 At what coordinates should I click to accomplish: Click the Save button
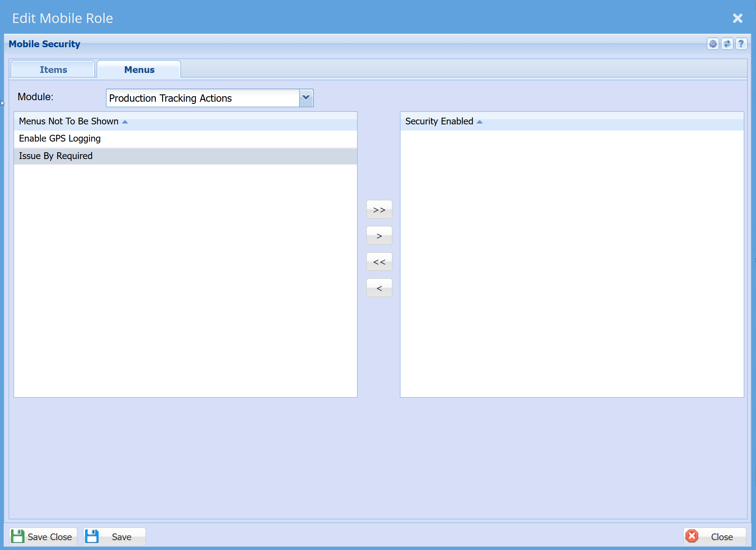pyautogui.click(x=114, y=536)
